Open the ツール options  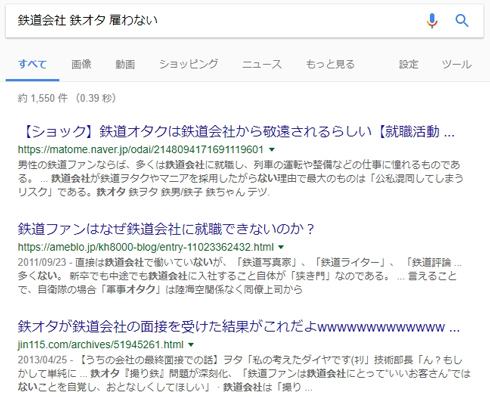coord(457,64)
